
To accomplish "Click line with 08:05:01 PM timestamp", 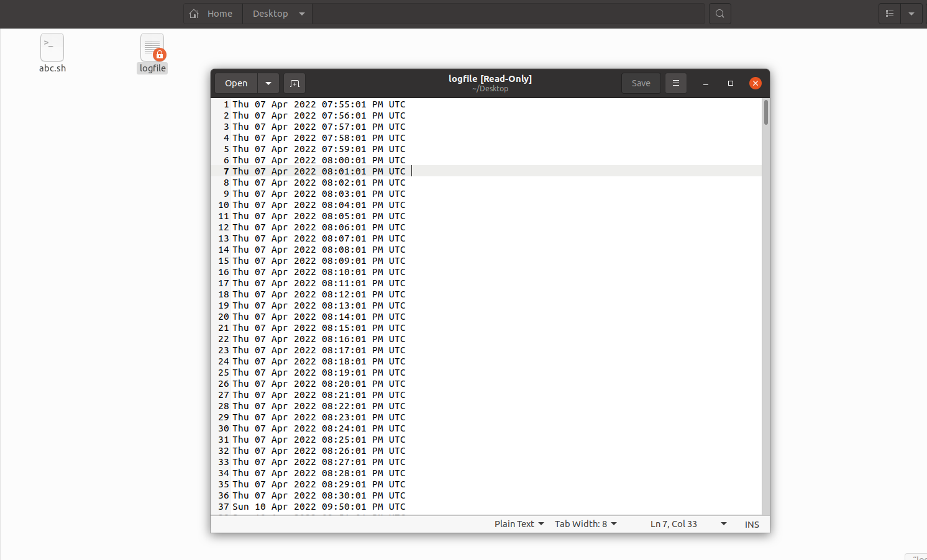I will click(319, 216).
